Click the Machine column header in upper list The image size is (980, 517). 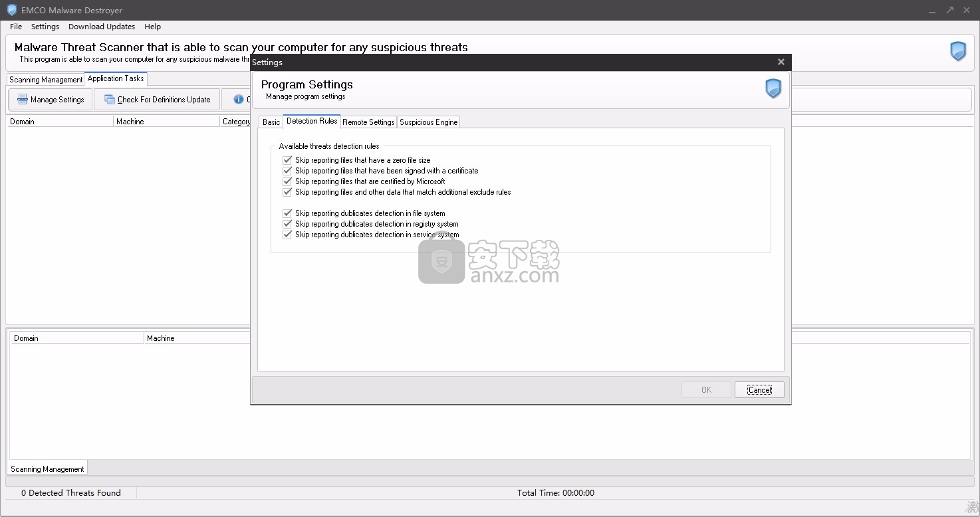tap(166, 122)
